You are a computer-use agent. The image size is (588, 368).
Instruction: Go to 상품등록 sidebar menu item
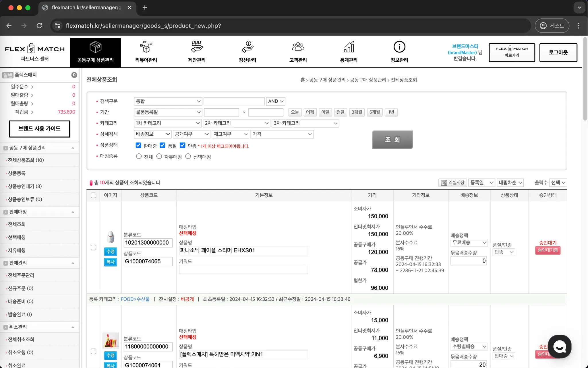17,173
